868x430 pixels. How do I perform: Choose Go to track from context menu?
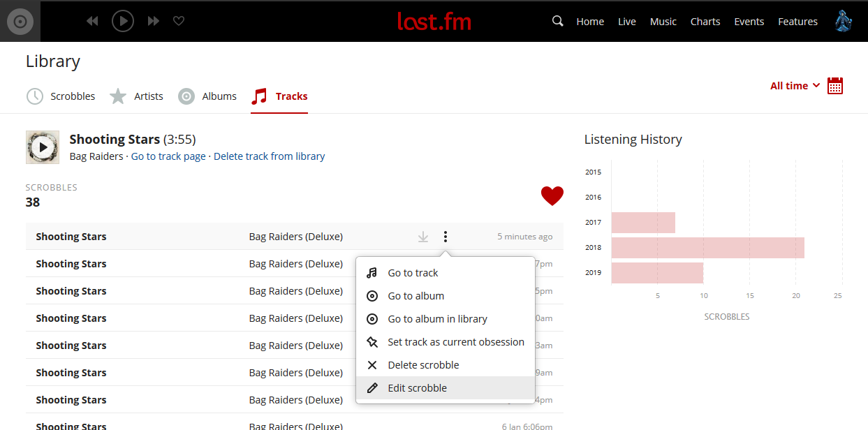point(446,273)
